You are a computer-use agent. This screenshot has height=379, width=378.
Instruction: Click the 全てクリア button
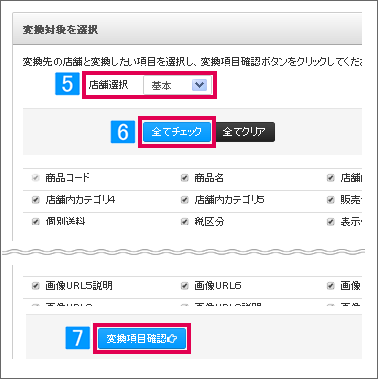click(x=244, y=132)
